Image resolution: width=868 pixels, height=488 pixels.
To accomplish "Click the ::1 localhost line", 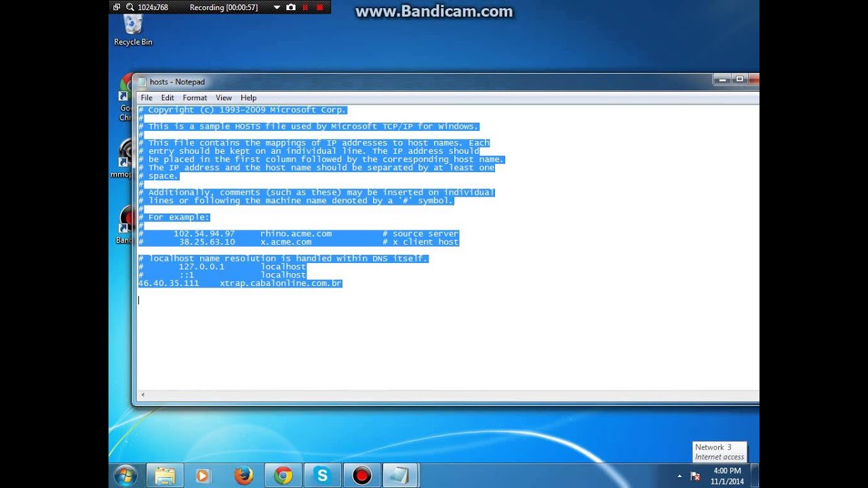I will pos(222,275).
